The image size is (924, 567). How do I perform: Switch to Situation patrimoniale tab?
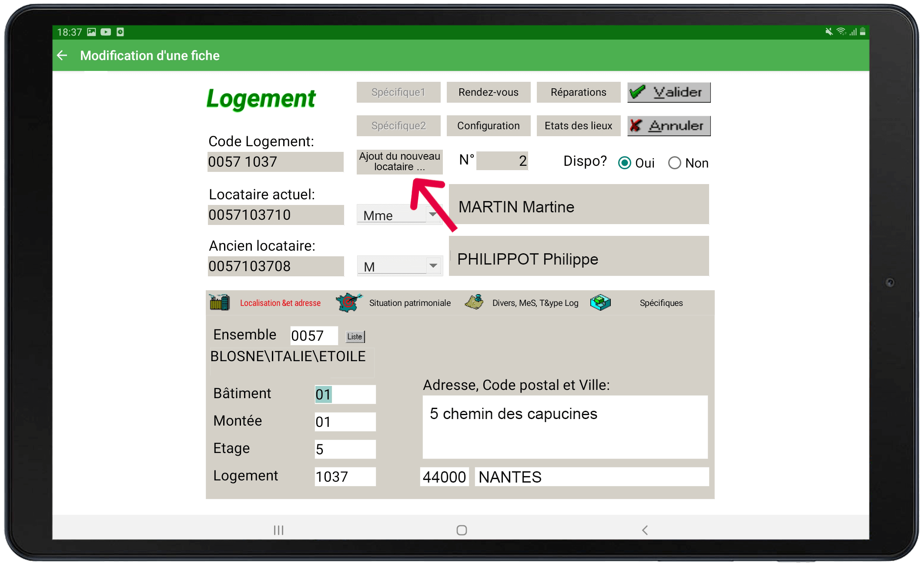tap(409, 303)
